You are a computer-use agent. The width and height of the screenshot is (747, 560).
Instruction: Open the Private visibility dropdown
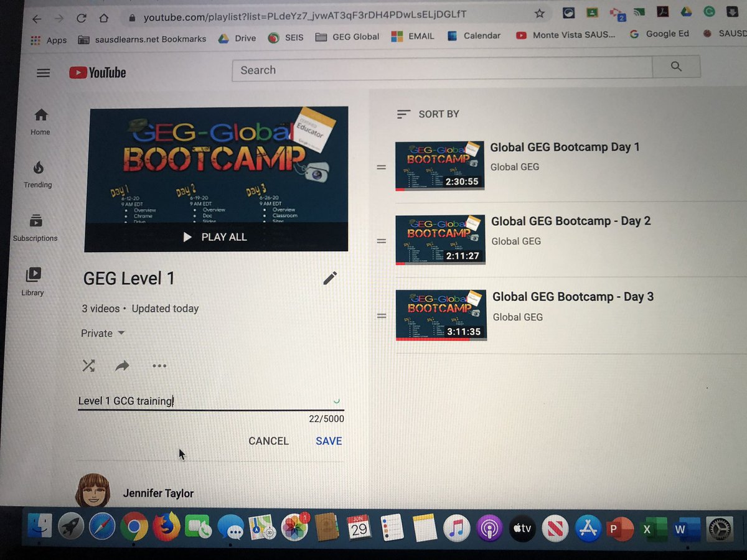[103, 334]
